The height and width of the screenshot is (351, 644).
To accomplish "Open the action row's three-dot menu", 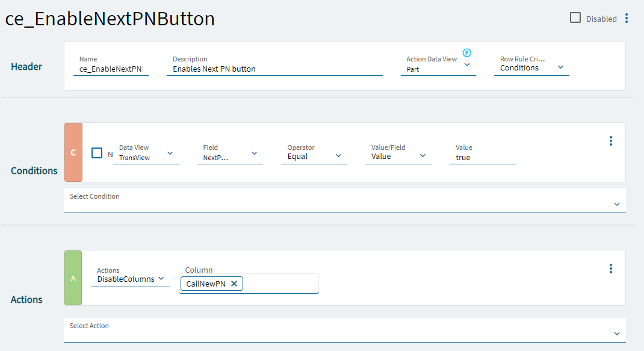I will [x=611, y=269].
